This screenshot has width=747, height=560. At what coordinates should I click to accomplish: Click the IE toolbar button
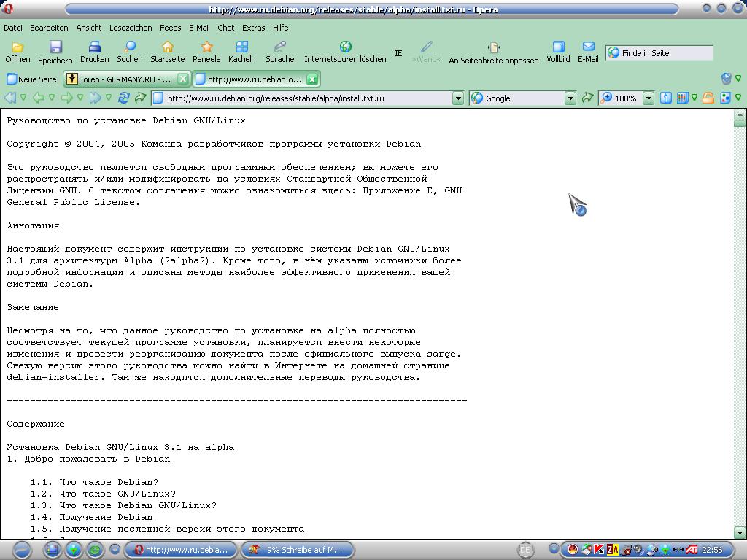click(x=399, y=53)
